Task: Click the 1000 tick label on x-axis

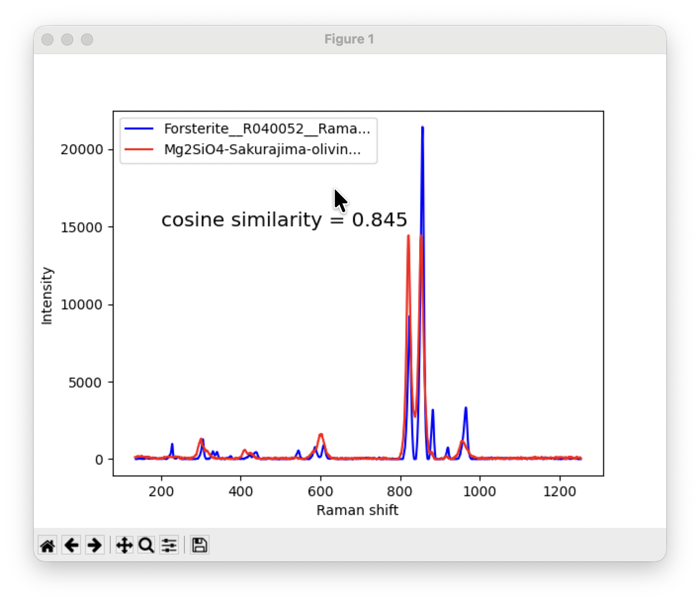Action: pyautogui.click(x=480, y=491)
